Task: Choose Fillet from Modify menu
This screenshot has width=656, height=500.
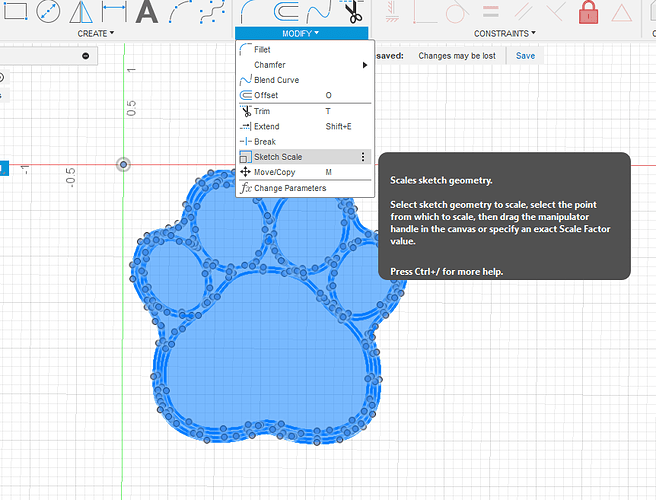Action: click(305, 49)
